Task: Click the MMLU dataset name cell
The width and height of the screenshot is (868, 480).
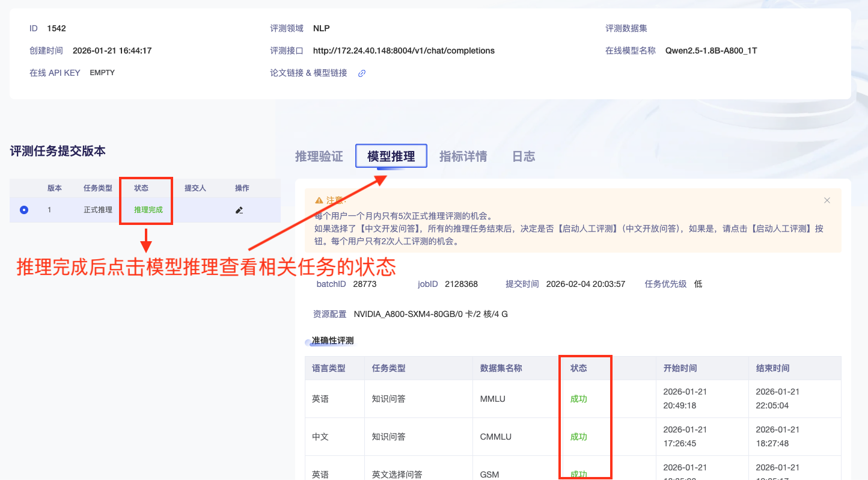Action: (x=492, y=398)
